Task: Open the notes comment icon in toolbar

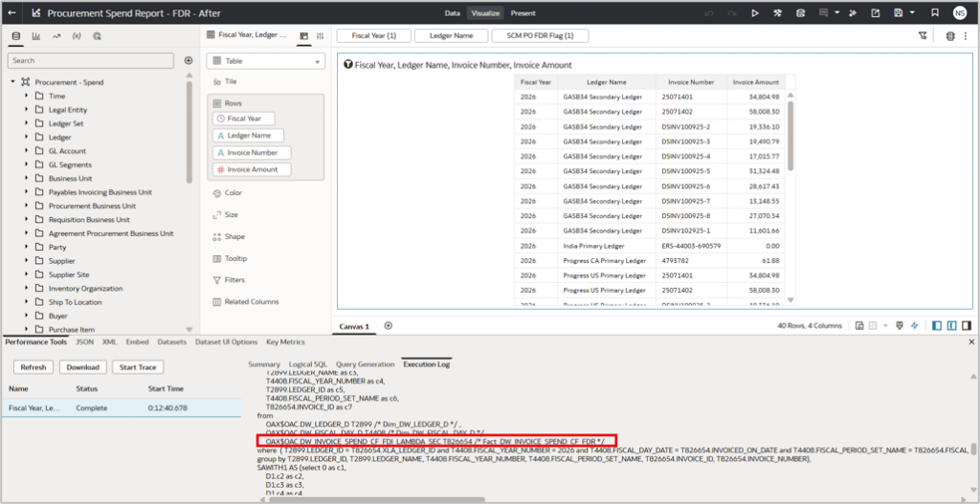Action: tap(824, 12)
